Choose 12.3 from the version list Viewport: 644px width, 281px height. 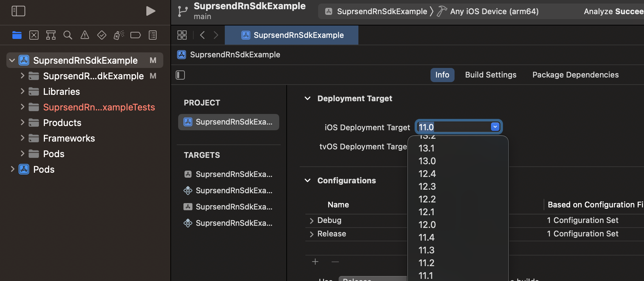pyautogui.click(x=458, y=187)
